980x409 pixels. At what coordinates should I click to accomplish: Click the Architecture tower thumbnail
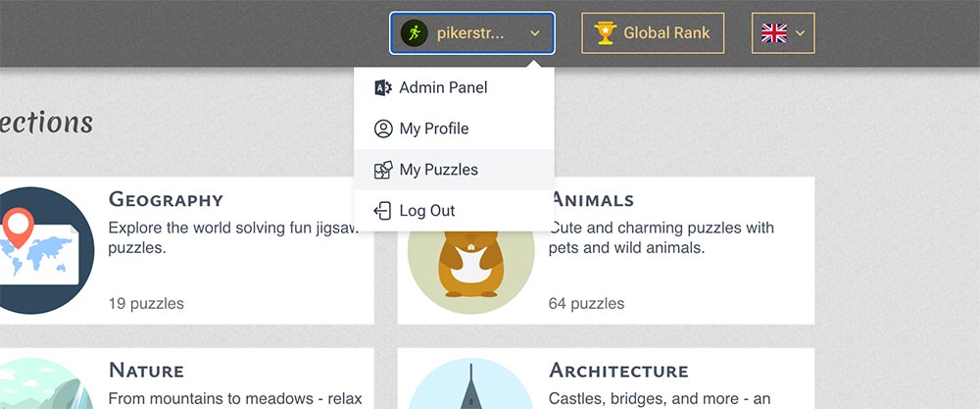point(469,387)
